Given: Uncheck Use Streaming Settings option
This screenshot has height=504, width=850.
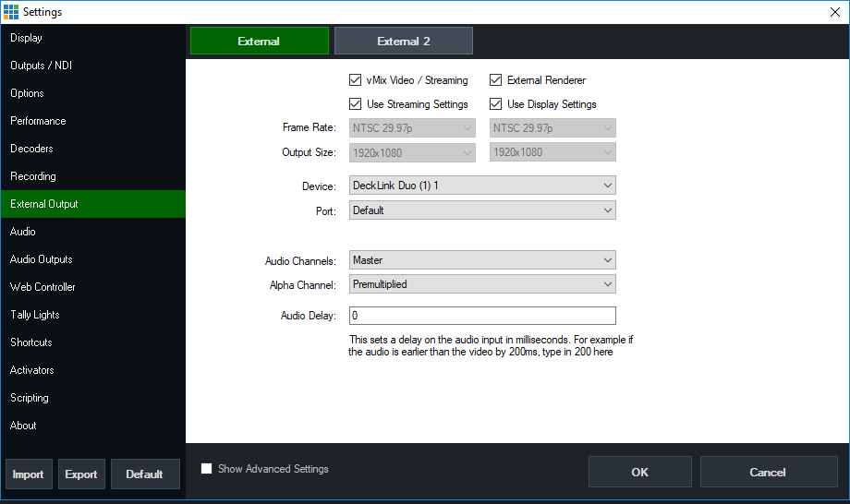Looking at the screenshot, I should coord(356,104).
